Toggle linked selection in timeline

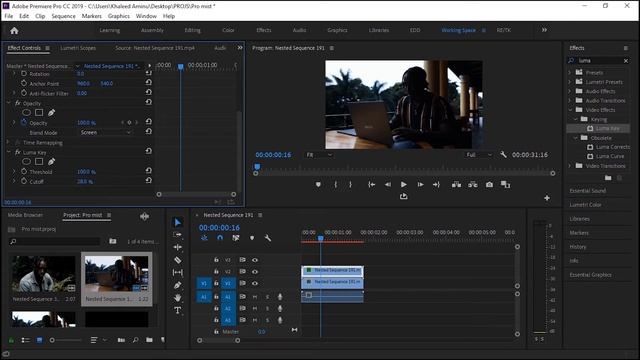pyautogui.click(x=236, y=238)
